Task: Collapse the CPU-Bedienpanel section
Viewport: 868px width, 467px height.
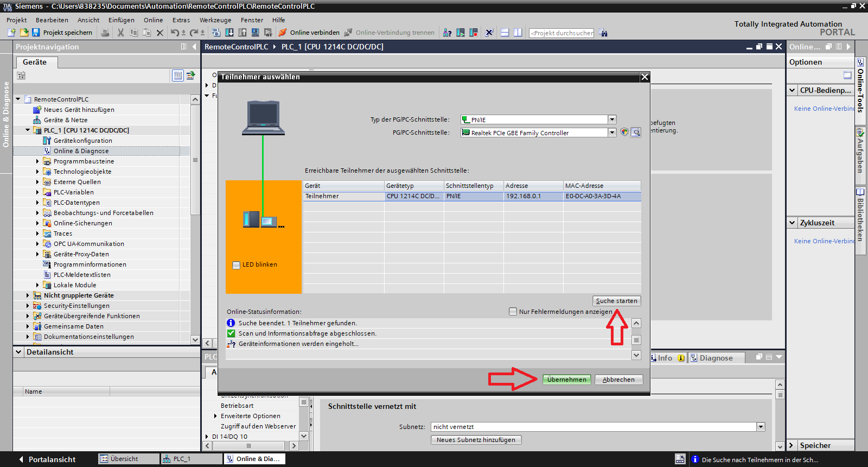Action: pos(793,90)
